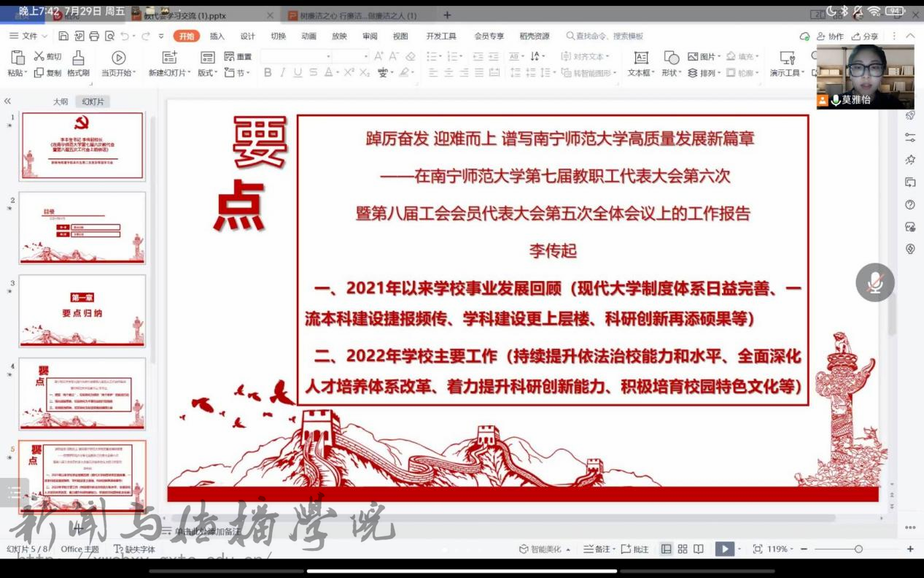Open the 审阅 Review tab
924x578 pixels.
click(x=370, y=36)
